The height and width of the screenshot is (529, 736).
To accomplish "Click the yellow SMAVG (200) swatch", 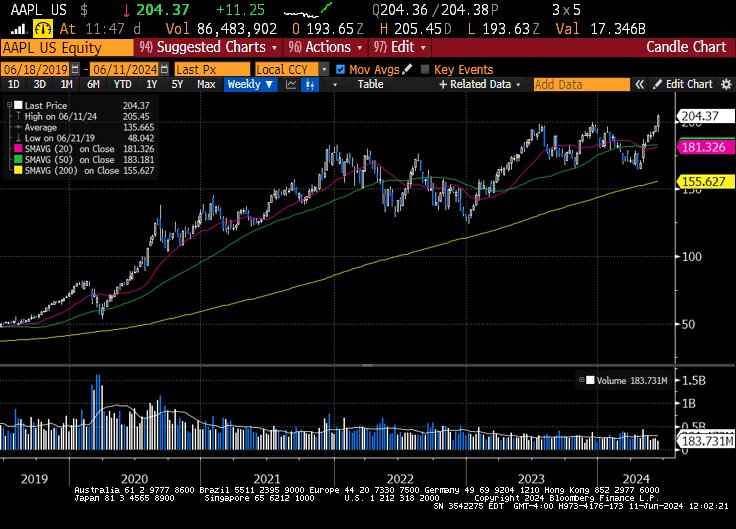I will click(18, 170).
